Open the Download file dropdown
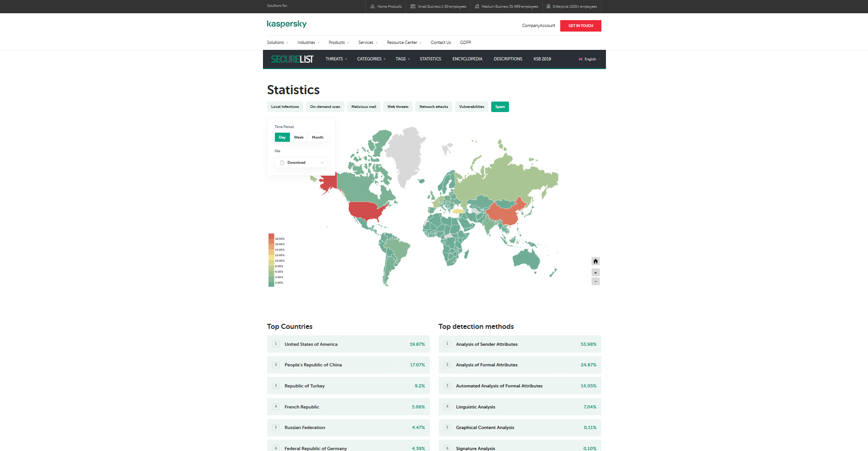This screenshot has width=868, height=451. click(301, 162)
